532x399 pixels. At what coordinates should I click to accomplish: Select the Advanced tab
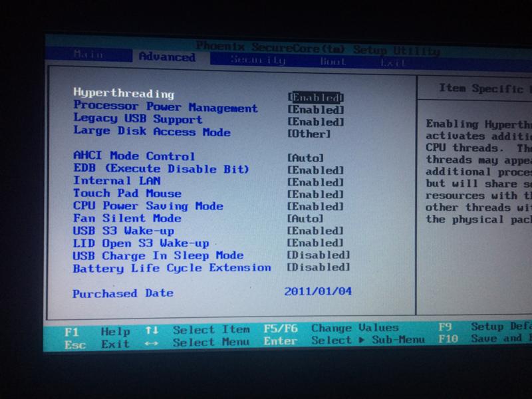167,57
